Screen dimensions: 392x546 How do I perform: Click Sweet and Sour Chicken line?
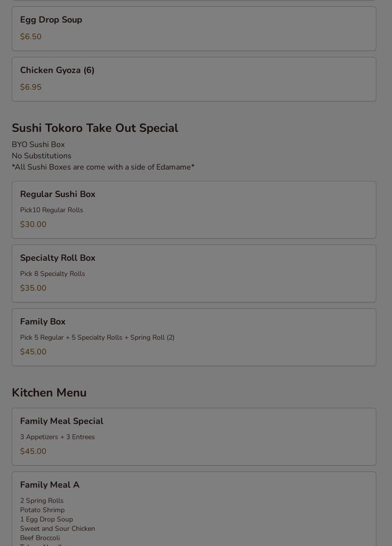pos(57,529)
